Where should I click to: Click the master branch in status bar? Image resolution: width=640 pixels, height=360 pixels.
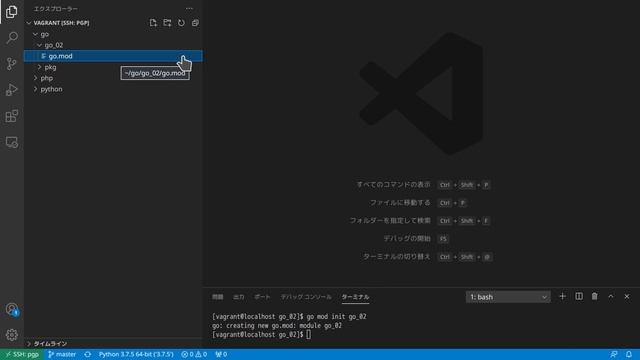click(62, 354)
